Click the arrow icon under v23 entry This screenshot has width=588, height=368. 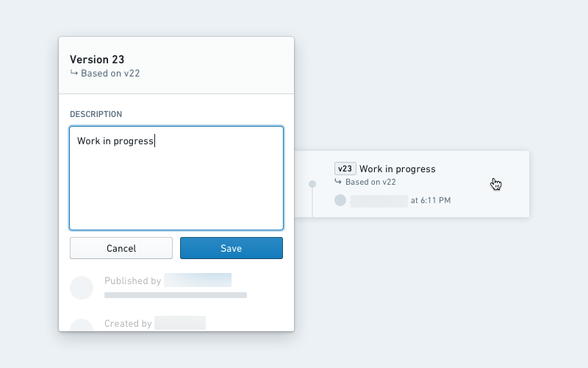coord(338,182)
